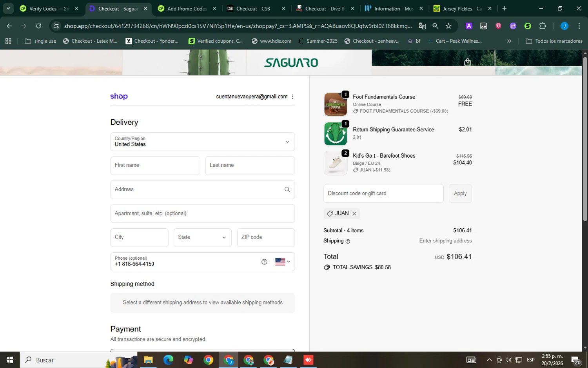Open the cart bag icon in header
This screenshot has height=368, width=588.
(467, 62)
